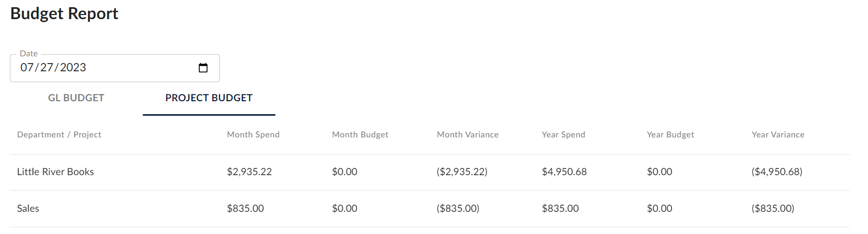This screenshot has width=868, height=234.
Task: Click Sales month spend $835.00 value
Action: click(245, 209)
